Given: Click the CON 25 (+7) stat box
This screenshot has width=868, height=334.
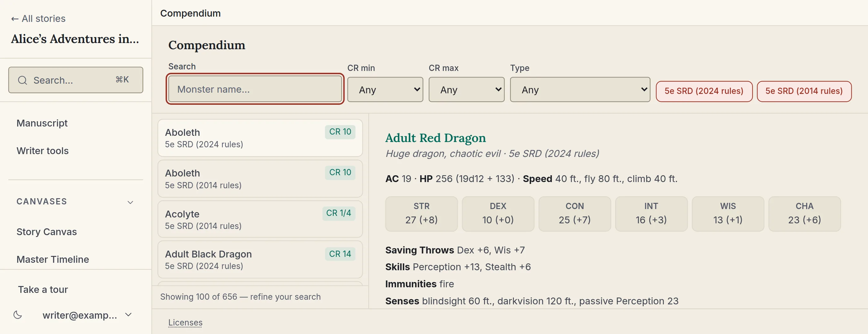Looking at the screenshot, I should tap(574, 214).
